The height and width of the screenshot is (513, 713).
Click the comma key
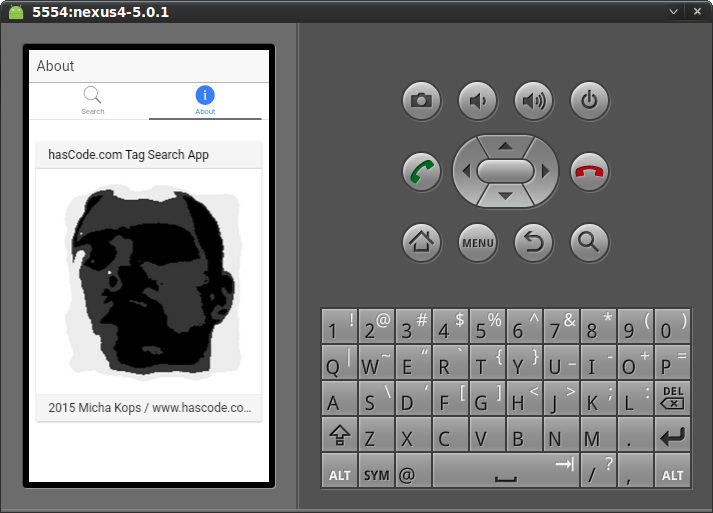[636, 470]
